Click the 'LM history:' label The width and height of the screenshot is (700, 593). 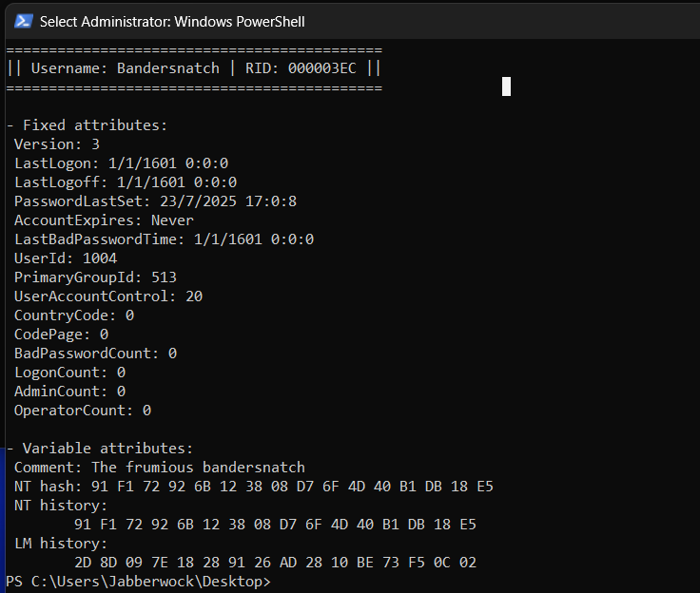61,544
